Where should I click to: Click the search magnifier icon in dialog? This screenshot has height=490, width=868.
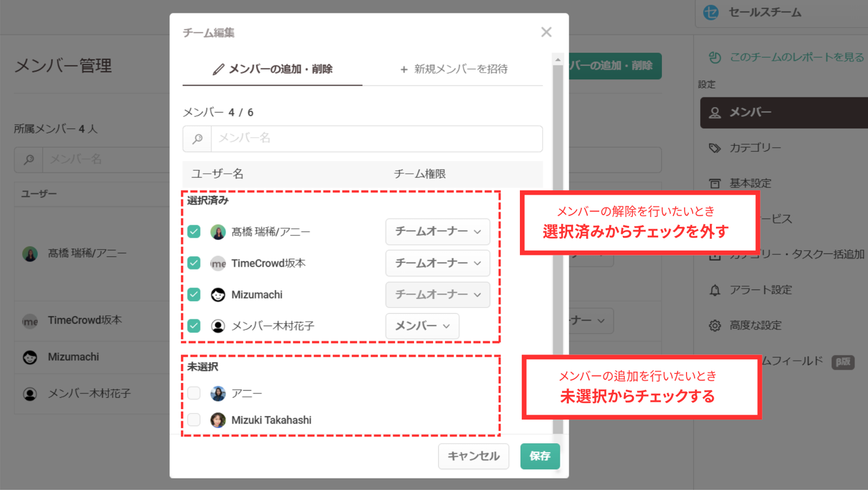click(197, 139)
